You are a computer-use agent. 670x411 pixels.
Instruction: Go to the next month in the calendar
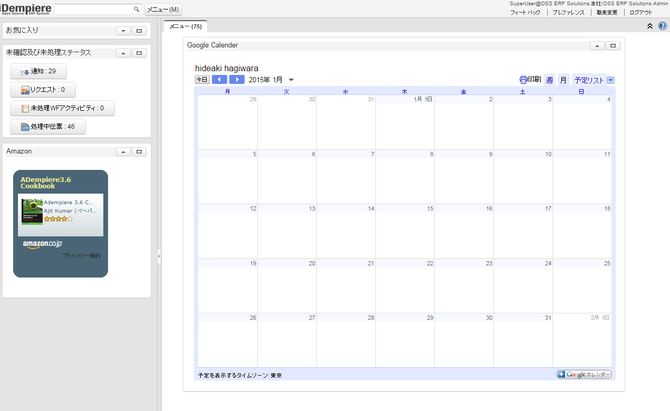pyautogui.click(x=237, y=79)
